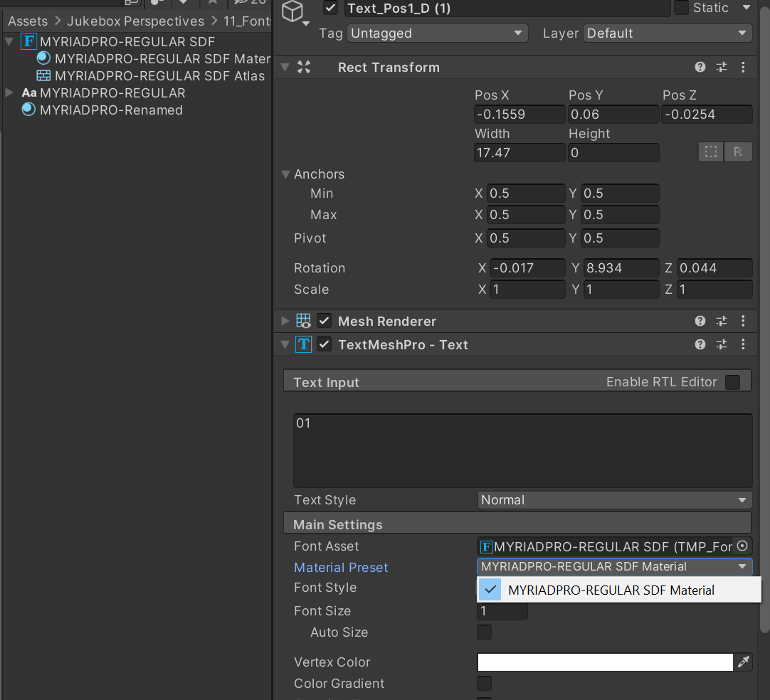Open the Rect Transform context menu (three dots)
This screenshot has height=700, width=770.
coord(744,67)
